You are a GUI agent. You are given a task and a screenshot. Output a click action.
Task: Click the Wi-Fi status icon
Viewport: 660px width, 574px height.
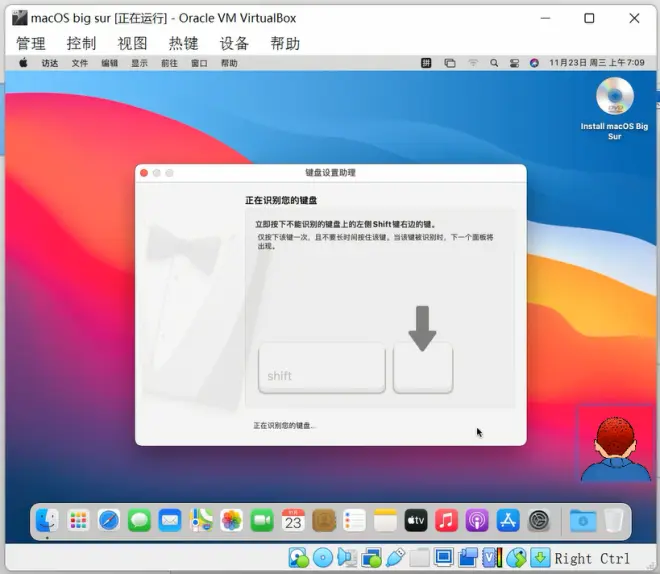473,63
